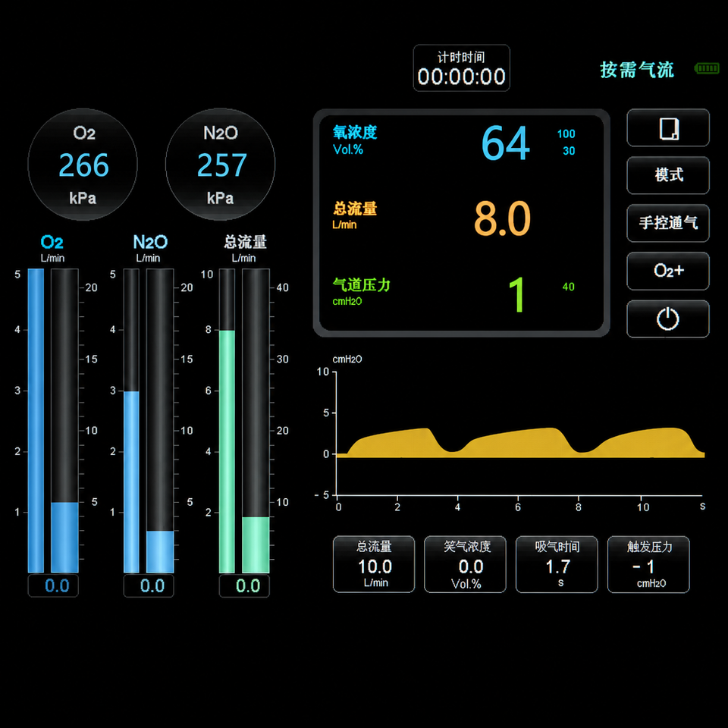728x728 pixels.
Task: Tap the 按需气流 mode label
Action: coord(637,70)
